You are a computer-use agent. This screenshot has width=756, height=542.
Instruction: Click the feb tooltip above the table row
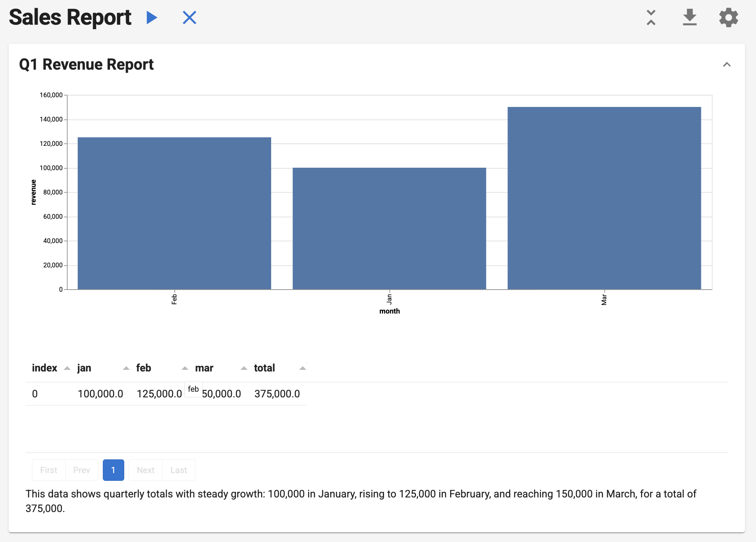(x=193, y=389)
